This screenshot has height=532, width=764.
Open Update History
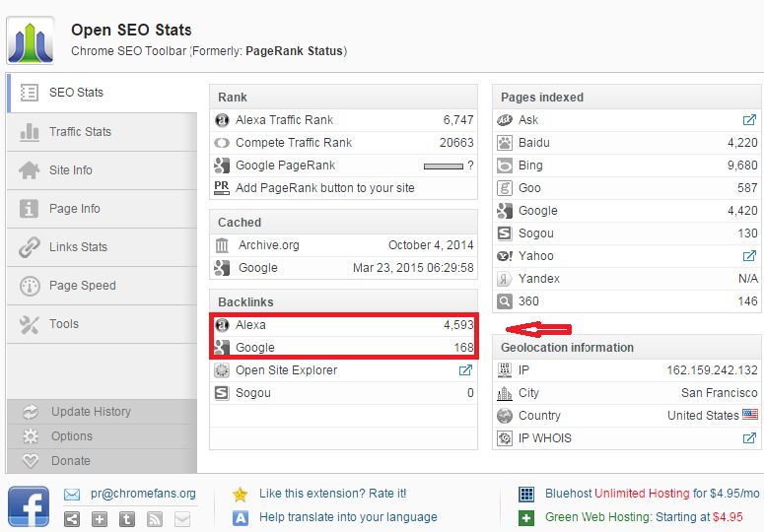pyautogui.click(x=103, y=412)
